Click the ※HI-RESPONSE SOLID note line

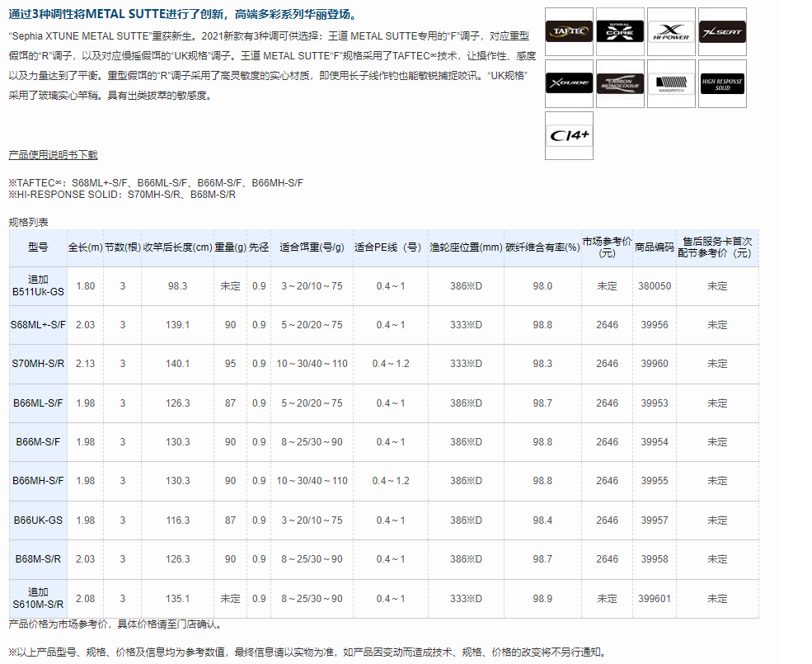tap(122, 195)
